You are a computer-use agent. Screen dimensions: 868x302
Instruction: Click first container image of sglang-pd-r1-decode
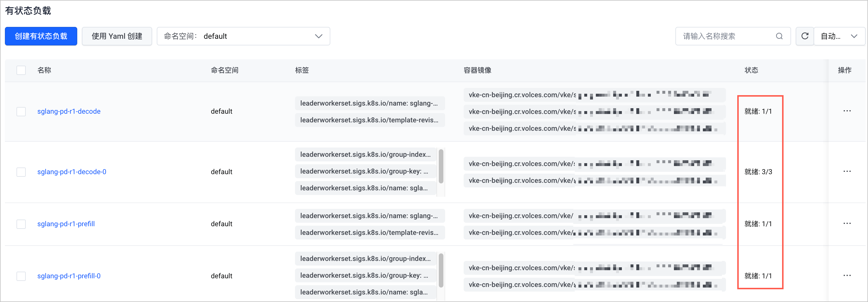[x=594, y=95]
